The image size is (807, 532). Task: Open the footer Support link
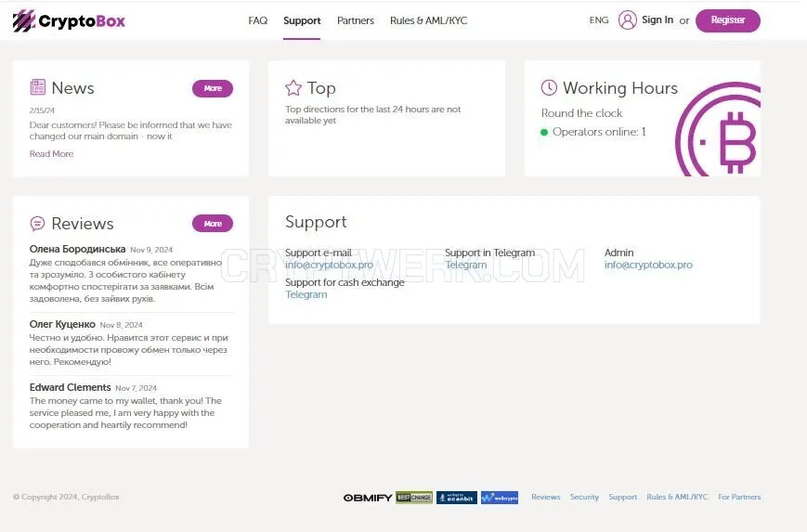[623, 497]
